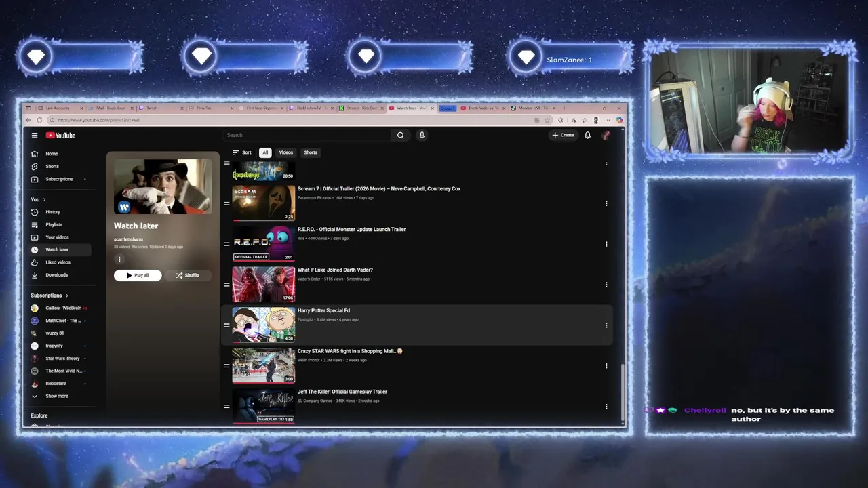This screenshot has height=488, width=868.
Task: Open the YouTube hamburger guide menu
Action: coord(35,135)
